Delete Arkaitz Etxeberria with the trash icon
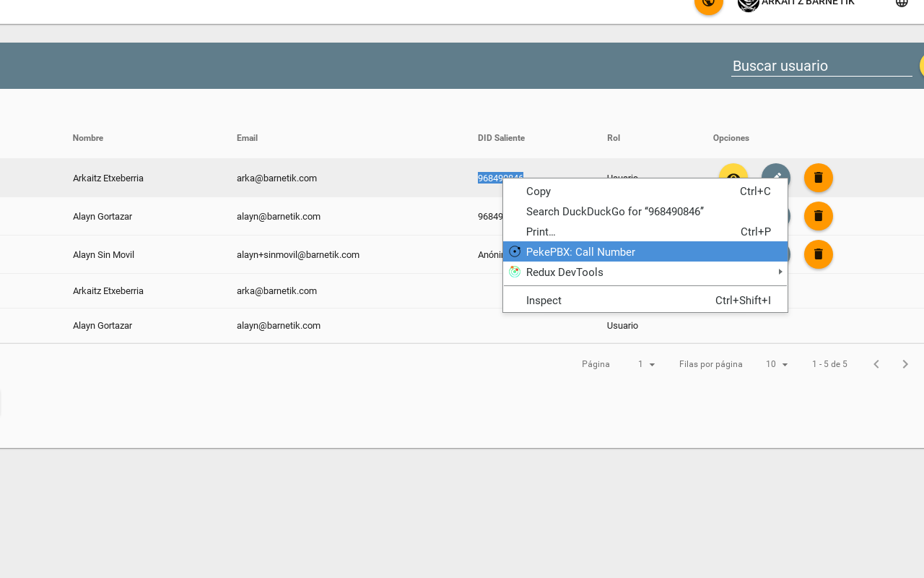 coord(818,178)
